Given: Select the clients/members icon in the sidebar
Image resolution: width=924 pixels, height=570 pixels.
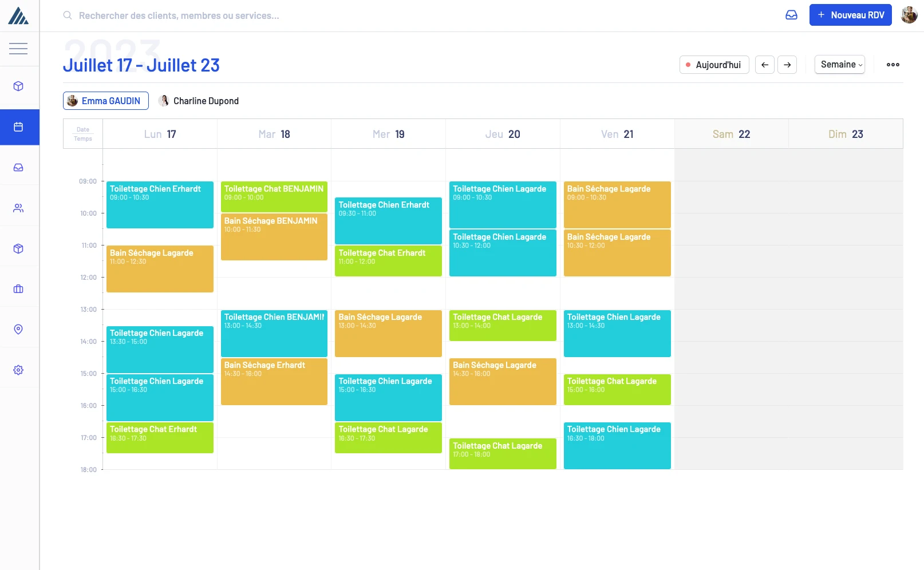Looking at the screenshot, I should coord(18,207).
